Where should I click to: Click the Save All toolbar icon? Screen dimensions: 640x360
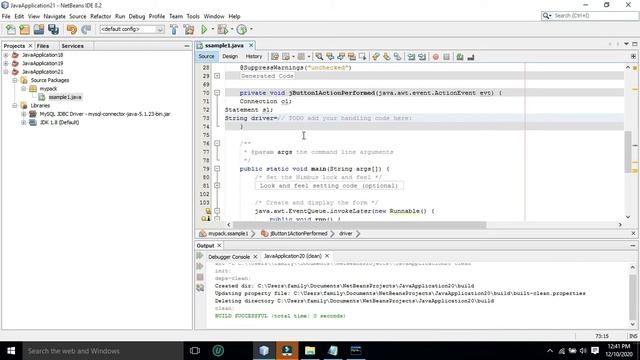[53, 29]
